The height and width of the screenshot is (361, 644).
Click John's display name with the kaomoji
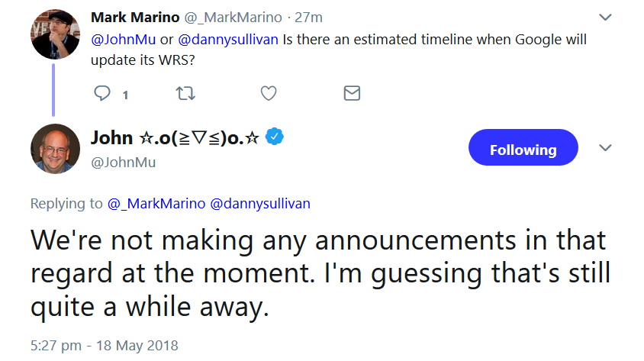click(x=175, y=138)
